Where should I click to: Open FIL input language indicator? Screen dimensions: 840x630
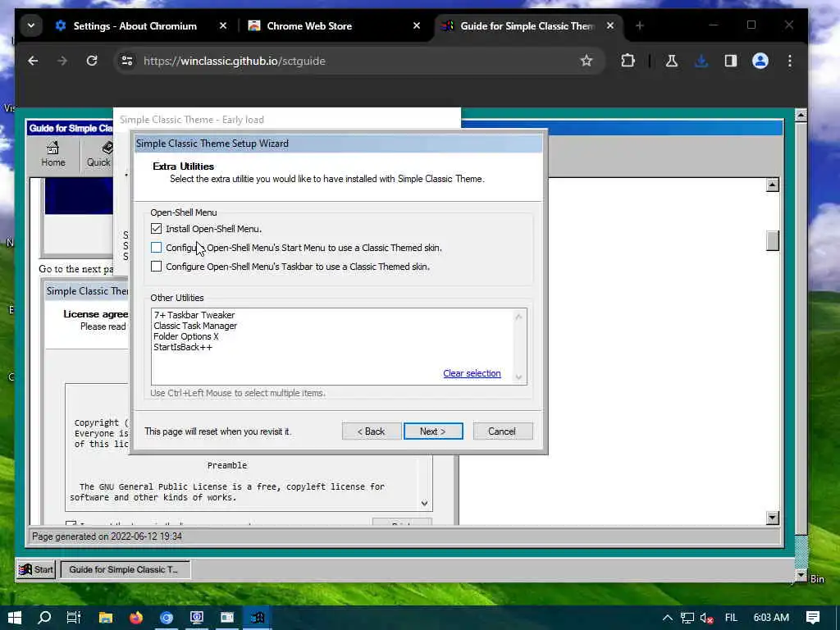coord(731,618)
